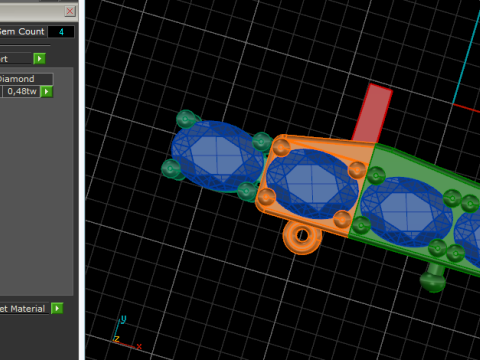The width and height of the screenshot is (480, 360).
Task: Click the Gem Count label
Action: pyautogui.click(x=22, y=32)
